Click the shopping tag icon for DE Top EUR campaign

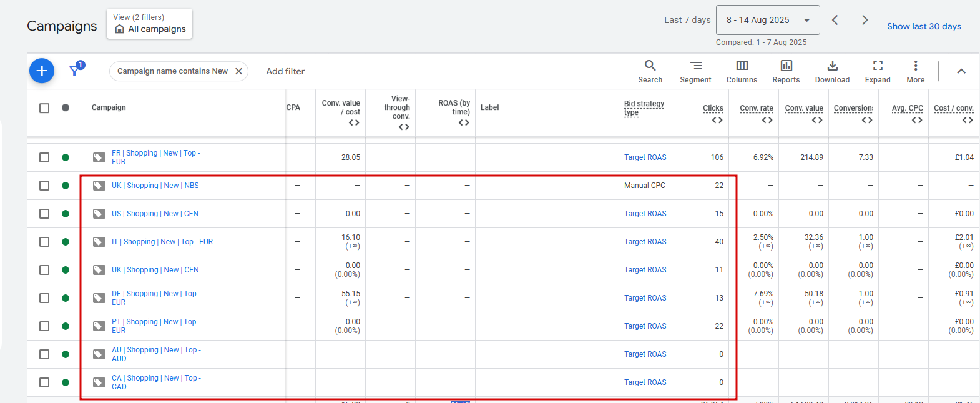(99, 298)
